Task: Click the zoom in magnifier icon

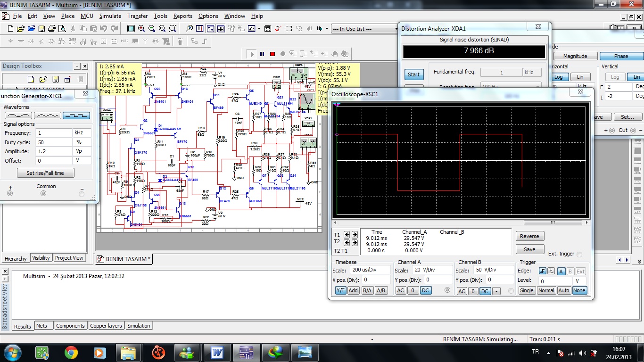Action: tap(141, 29)
